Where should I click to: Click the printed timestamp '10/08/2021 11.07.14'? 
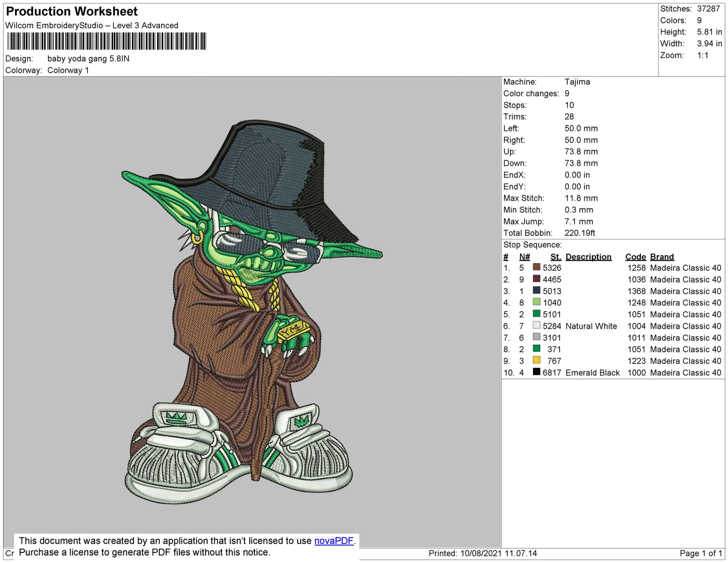499,553
